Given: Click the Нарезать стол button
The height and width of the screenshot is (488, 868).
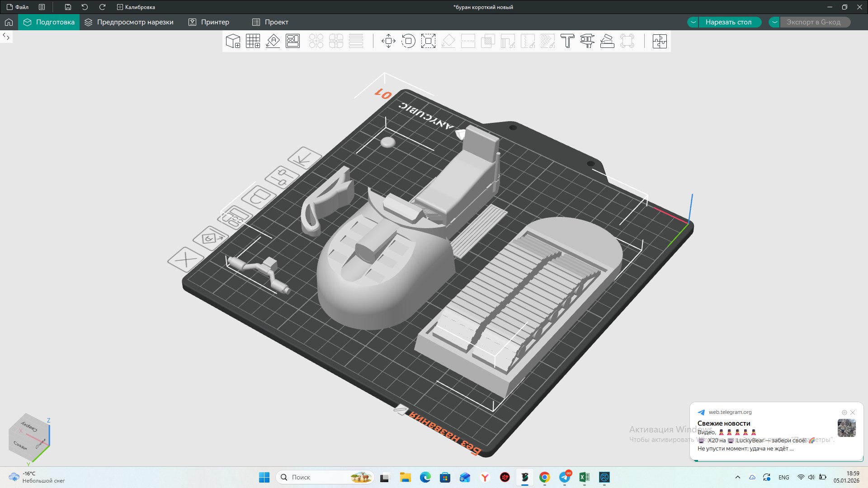Looking at the screenshot, I should pyautogui.click(x=728, y=22).
